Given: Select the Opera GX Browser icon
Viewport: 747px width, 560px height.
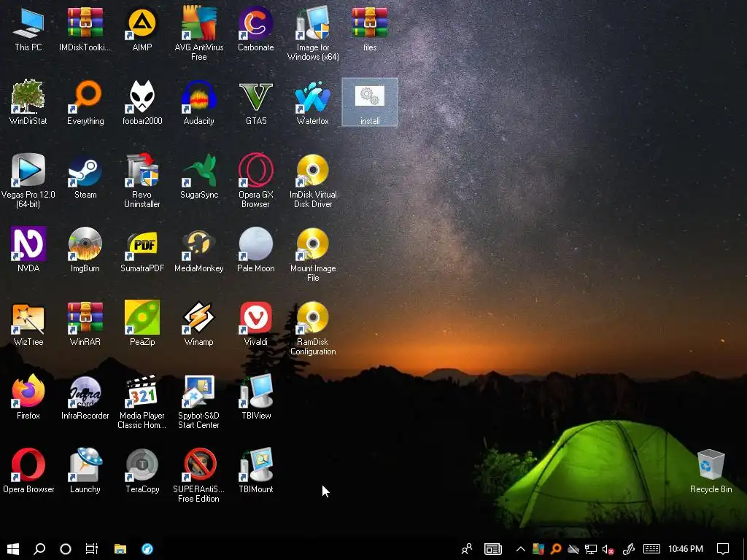Looking at the screenshot, I should (x=256, y=170).
